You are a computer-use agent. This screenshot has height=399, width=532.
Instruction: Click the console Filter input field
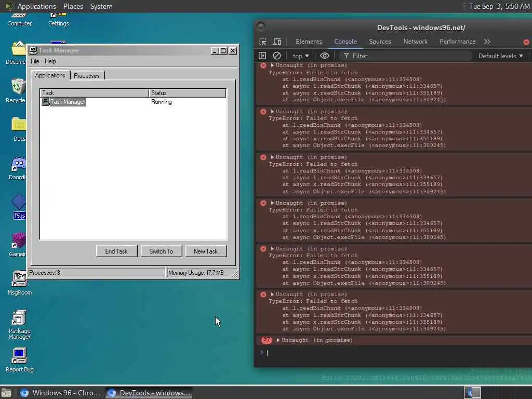[405, 56]
